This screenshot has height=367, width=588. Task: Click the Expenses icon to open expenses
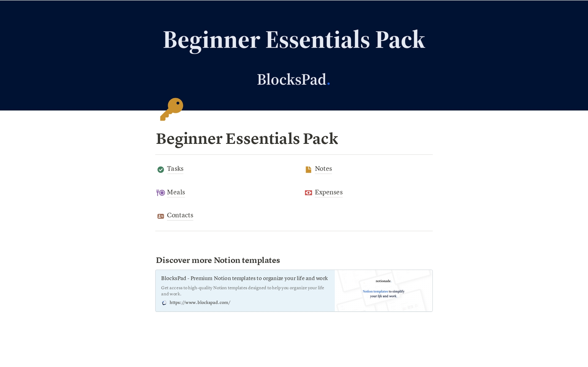click(x=308, y=192)
